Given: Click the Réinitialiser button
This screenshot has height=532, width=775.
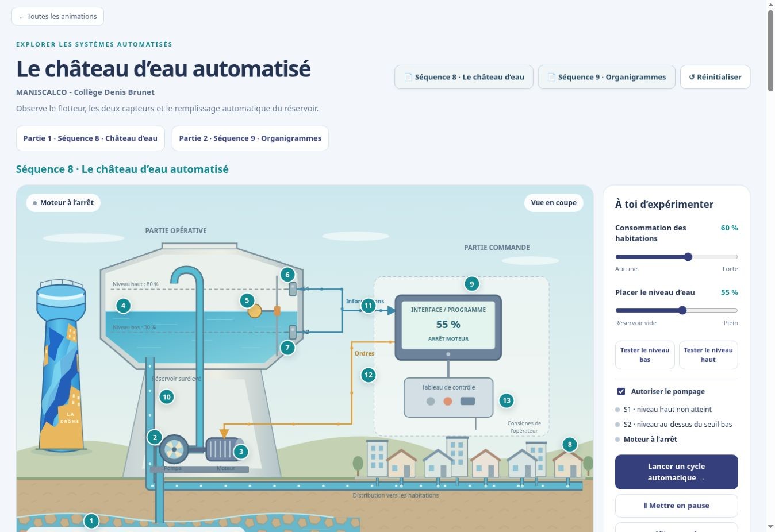Looking at the screenshot, I should [x=715, y=77].
